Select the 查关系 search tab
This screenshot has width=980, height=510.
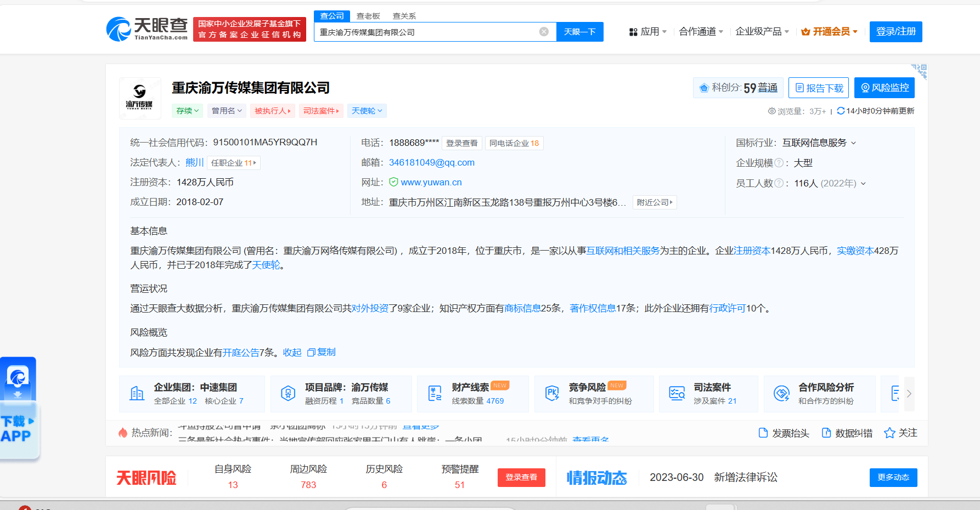click(404, 16)
